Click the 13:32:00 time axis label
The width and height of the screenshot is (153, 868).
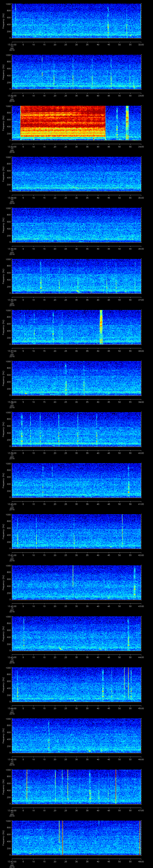tap(12, 96)
